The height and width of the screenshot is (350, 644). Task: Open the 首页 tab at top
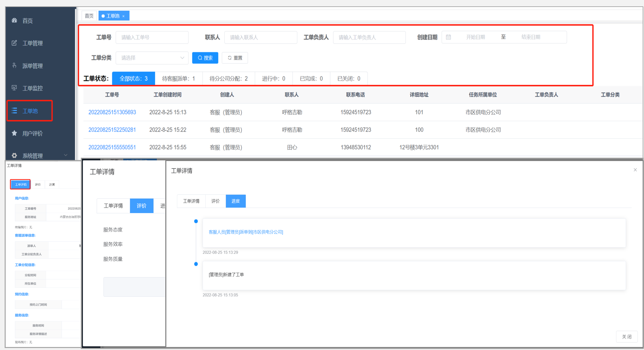click(89, 16)
